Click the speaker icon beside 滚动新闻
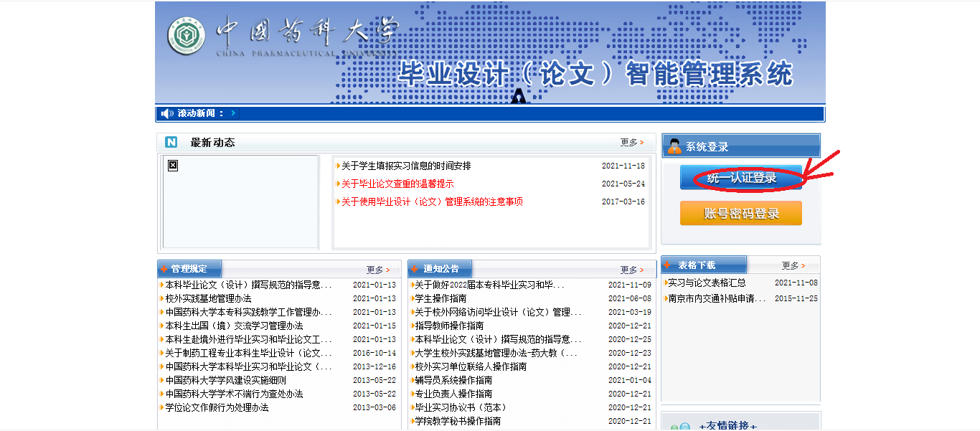 167,113
